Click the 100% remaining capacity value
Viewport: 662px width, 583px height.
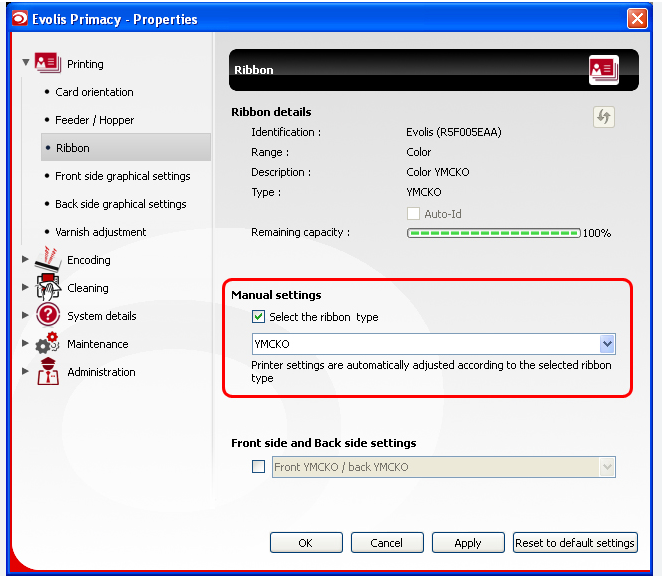coord(597,233)
